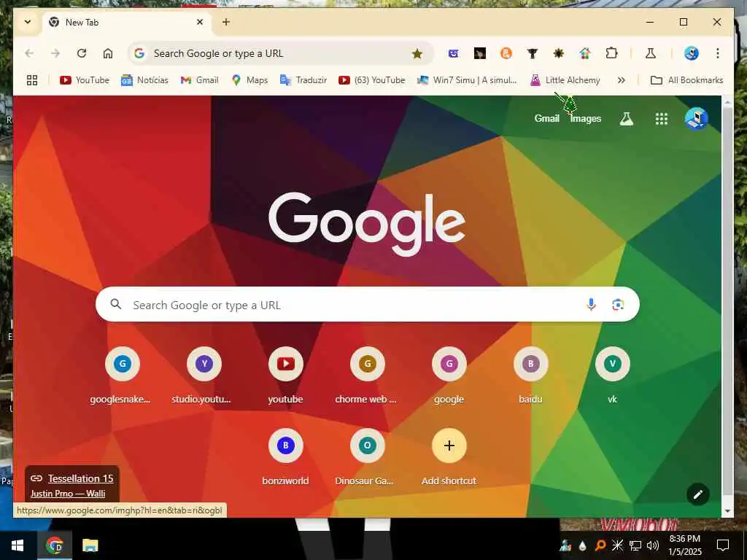
Task: Open the Chrome three-dot menu
Action: (x=718, y=53)
